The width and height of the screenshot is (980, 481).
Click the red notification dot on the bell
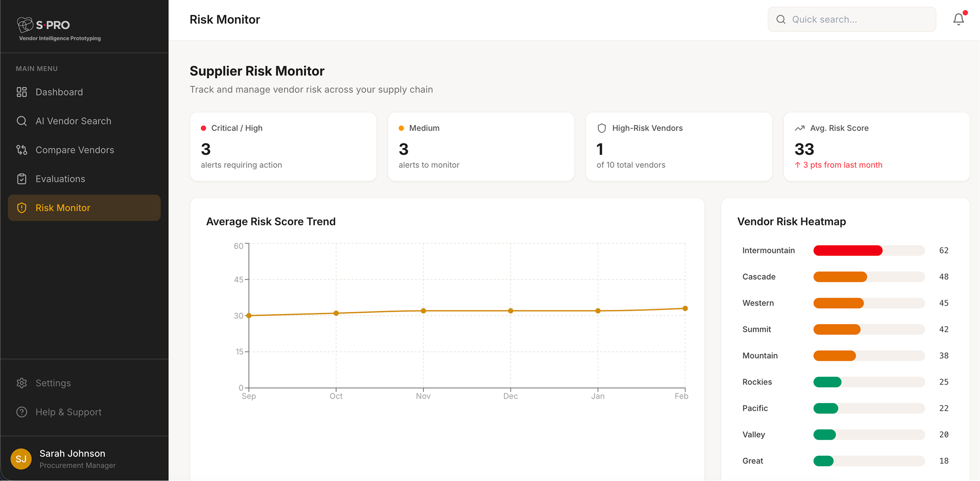pyautogui.click(x=965, y=12)
